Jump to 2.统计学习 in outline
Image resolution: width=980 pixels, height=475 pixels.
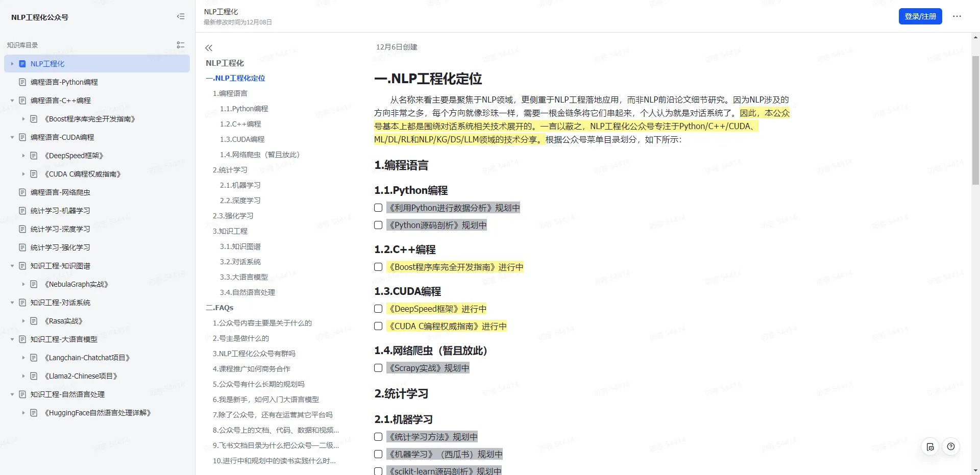click(230, 170)
